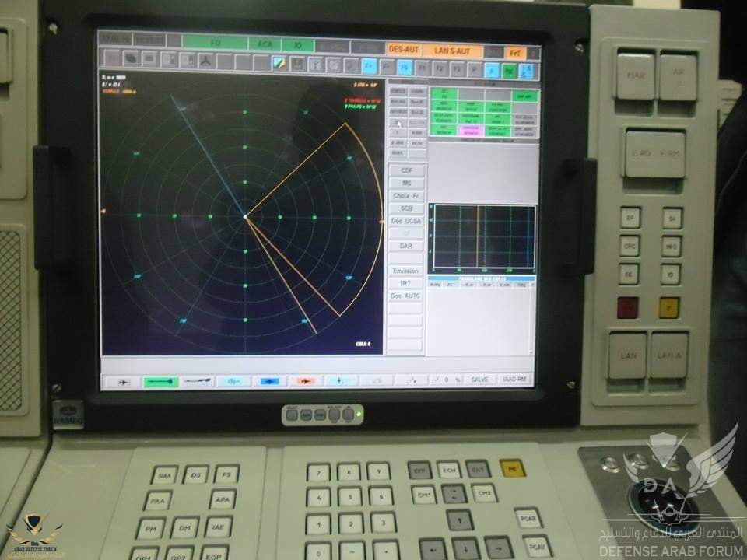Click the scattered dots icon in bottom bar
747x560 pixels.
pos(411,380)
